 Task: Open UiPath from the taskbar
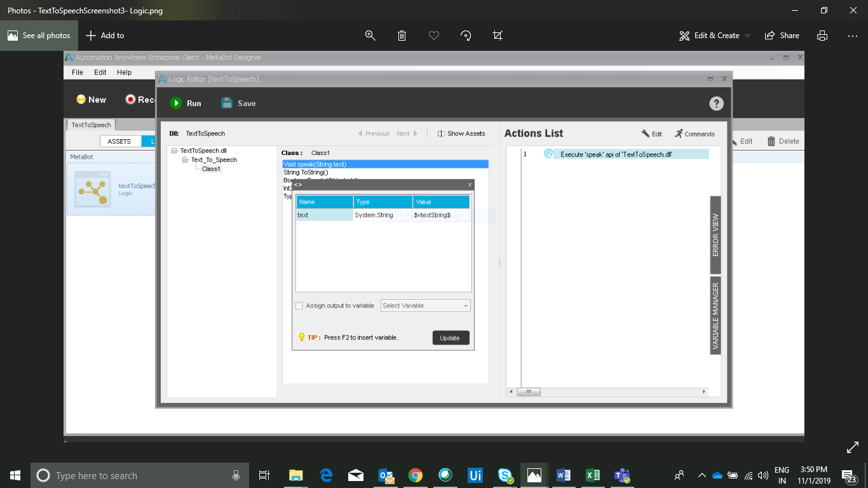click(x=475, y=475)
